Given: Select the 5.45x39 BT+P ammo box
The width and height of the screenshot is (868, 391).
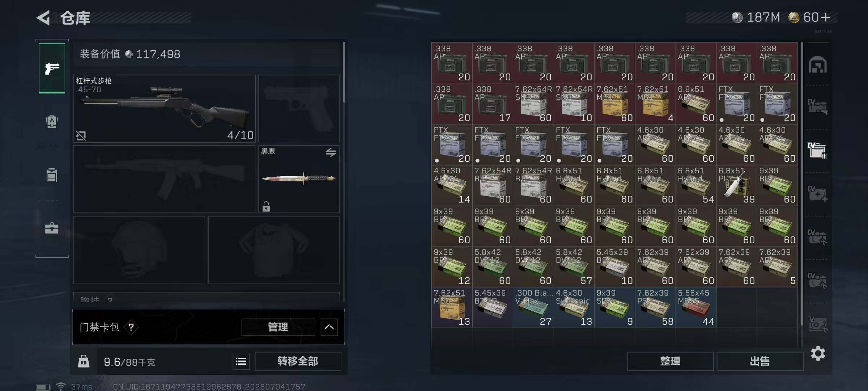Looking at the screenshot, I should (493, 307).
